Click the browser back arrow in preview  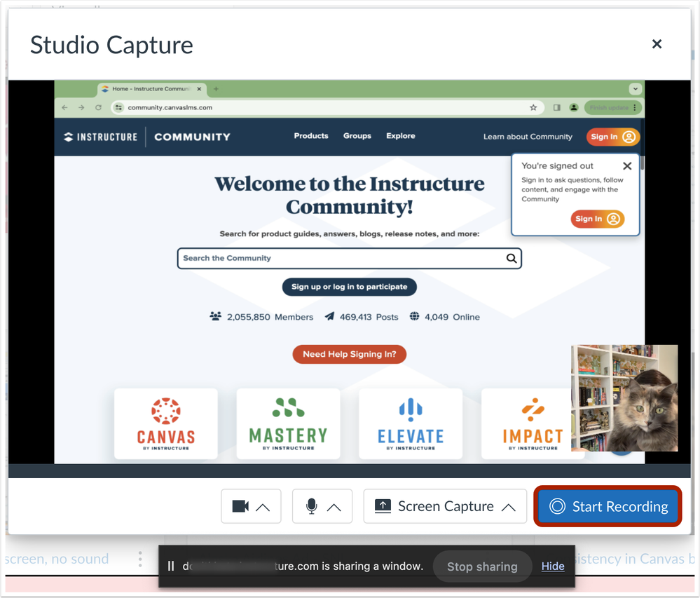click(64, 107)
